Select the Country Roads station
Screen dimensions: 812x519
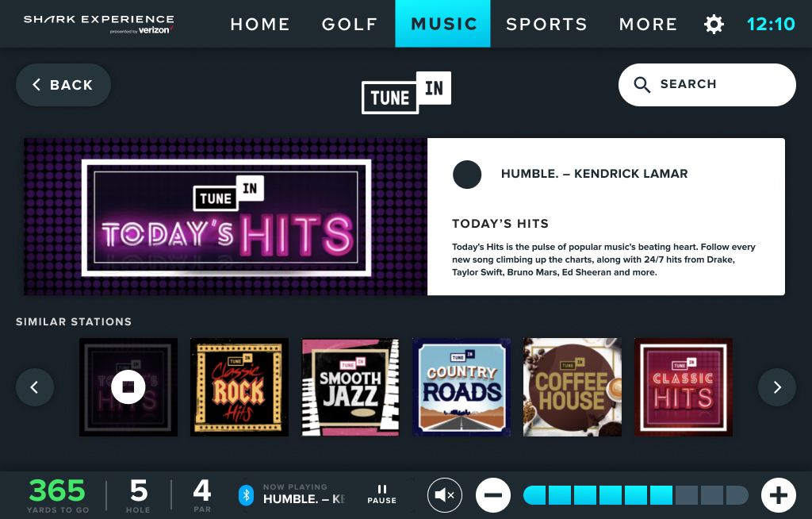(x=462, y=387)
